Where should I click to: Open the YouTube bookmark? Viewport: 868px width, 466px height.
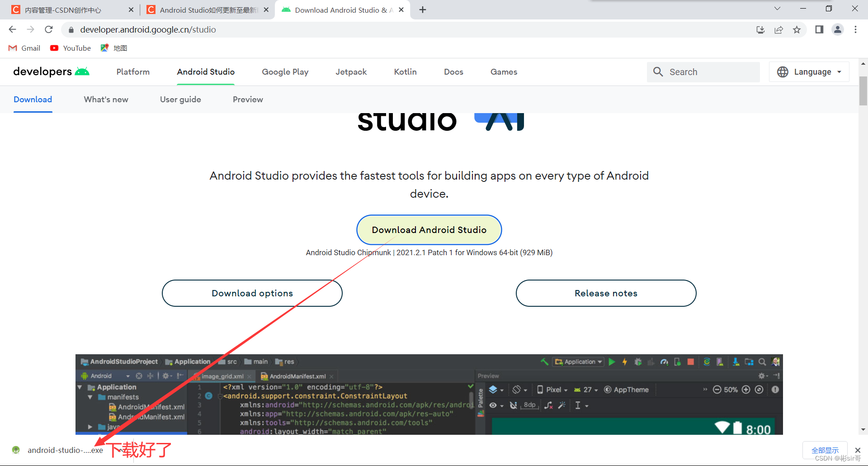[x=71, y=48]
